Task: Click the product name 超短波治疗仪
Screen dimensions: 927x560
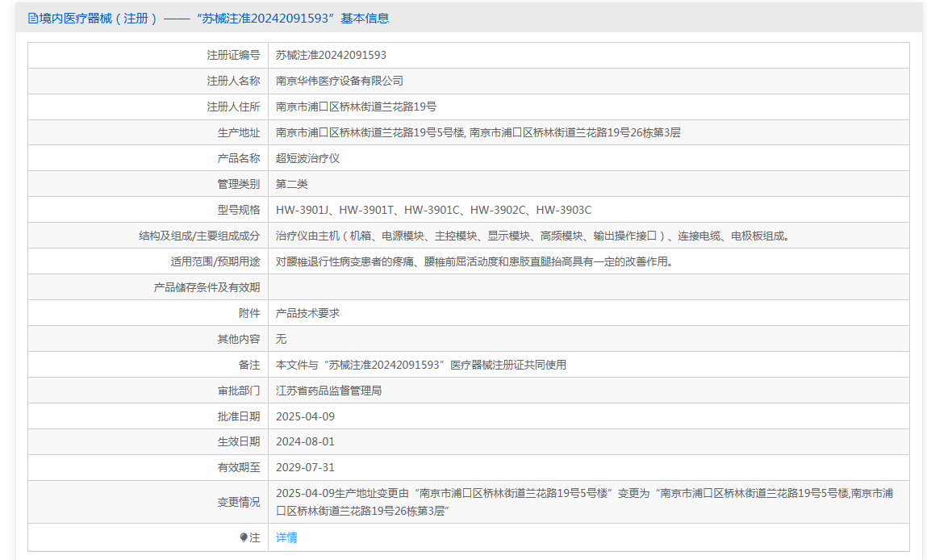Action: (307, 158)
